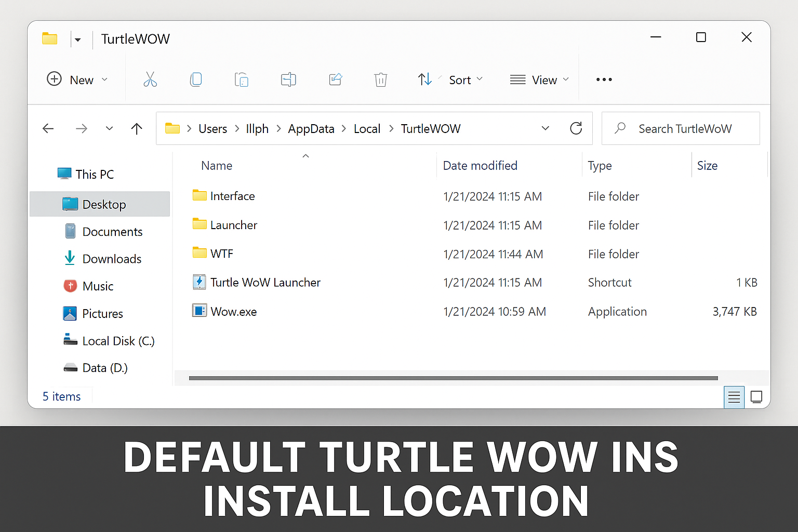The height and width of the screenshot is (532, 798).
Task: Select Downloads in the navigation pane
Action: click(x=102, y=258)
